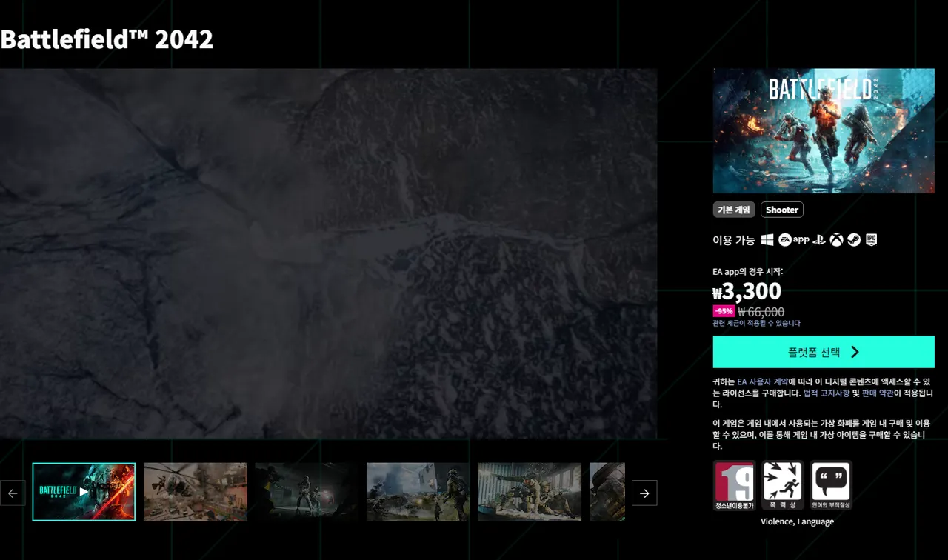The image size is (948, 560).
Task: Select the partially visible last thumbnail
Action: [607, 492]
